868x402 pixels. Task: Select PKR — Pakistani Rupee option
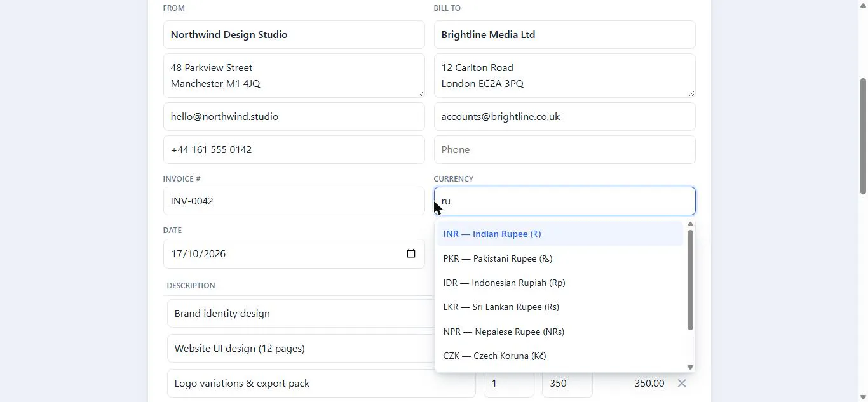pyautogui.click(x=560, y=258)
